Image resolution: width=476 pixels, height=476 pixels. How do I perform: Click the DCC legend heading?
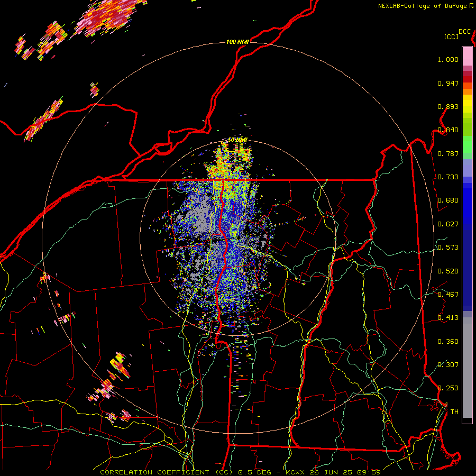464,32
